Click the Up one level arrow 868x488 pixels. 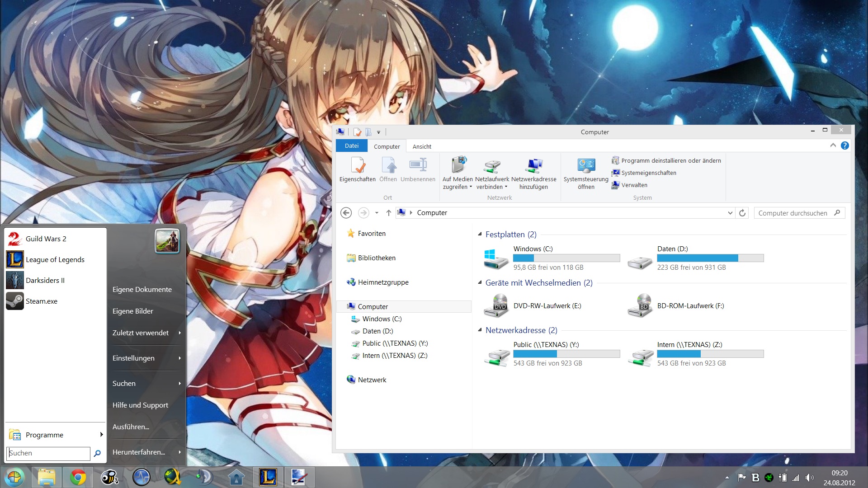(388, 213)
